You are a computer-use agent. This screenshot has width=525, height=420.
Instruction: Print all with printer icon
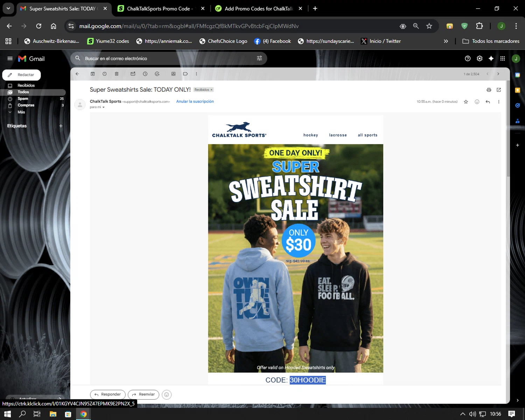point(489,90)
